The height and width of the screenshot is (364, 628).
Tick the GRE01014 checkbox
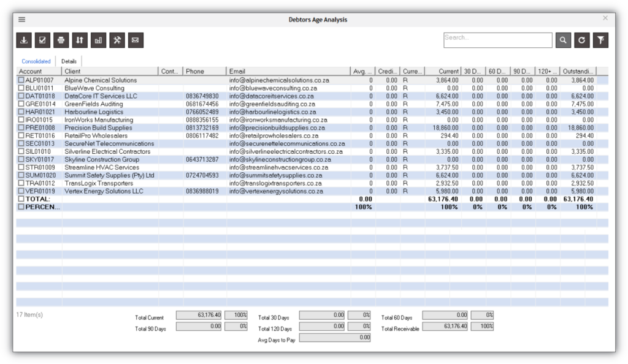(x=21, y=104)
